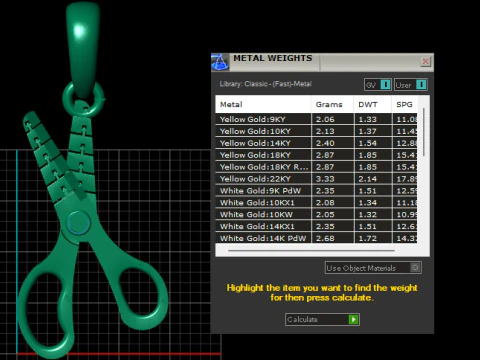Click the SPG column header
480x360 pixels.
click(x=405, y=104)
